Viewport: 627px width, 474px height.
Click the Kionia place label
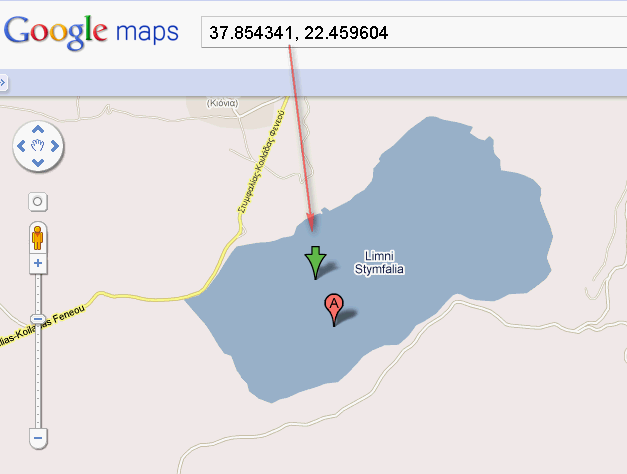click(x=222, y=103)
